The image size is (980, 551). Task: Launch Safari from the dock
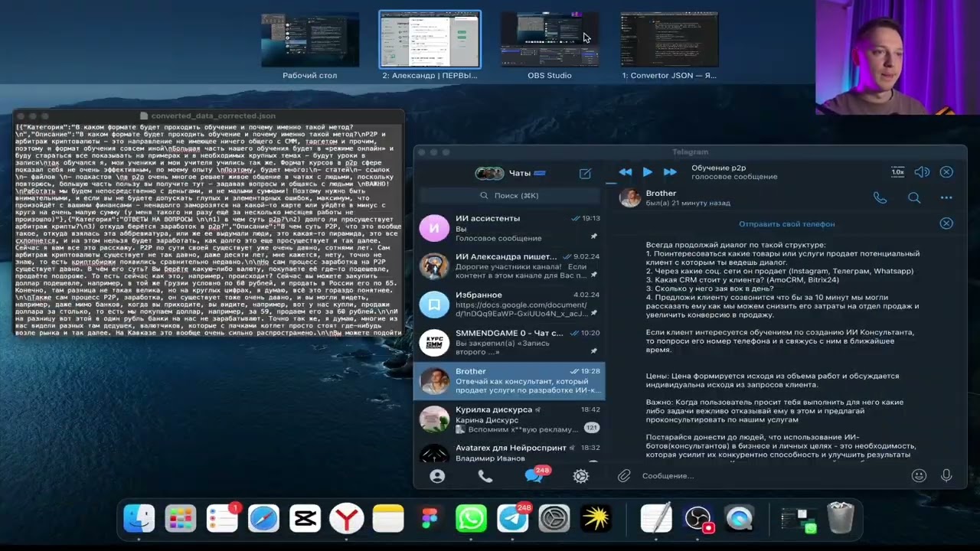coord(263,519)
